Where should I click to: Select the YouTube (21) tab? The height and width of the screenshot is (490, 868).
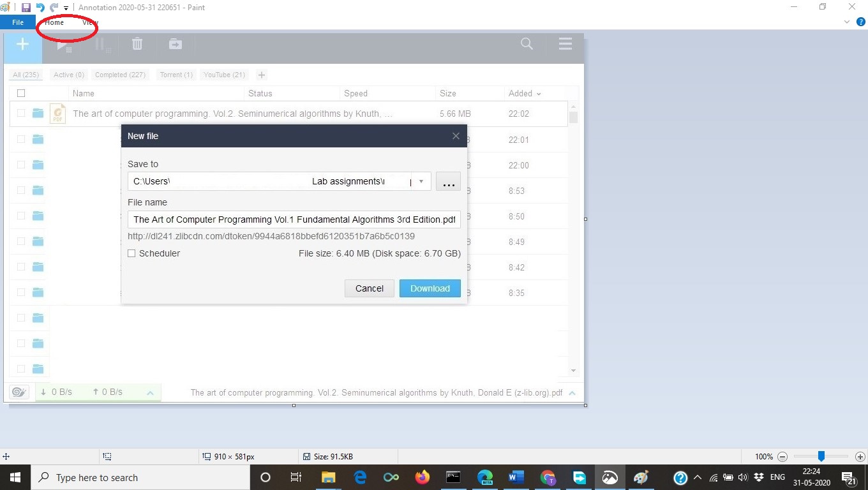(225, 75)
